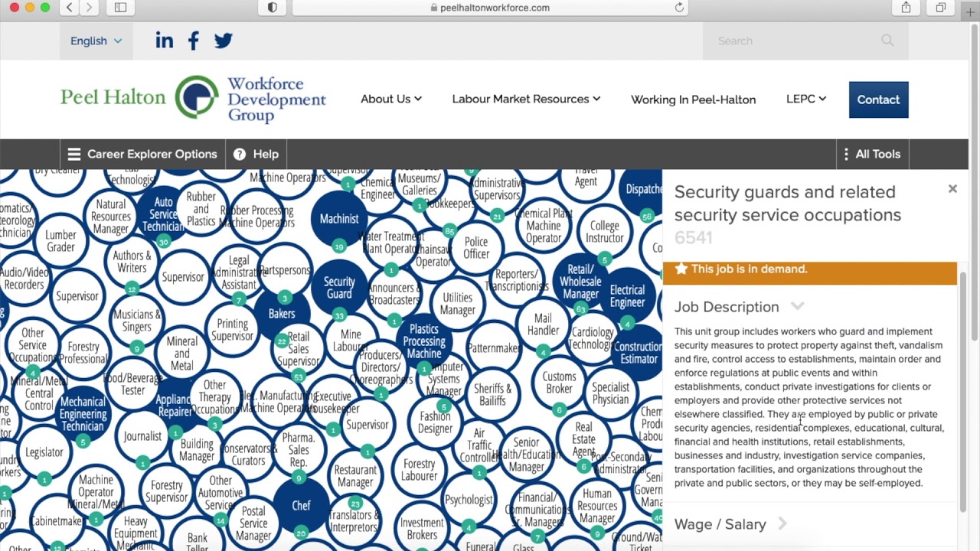Screen dimensions: 980x551
Task: Select the Mail Handler bubble
Action: pyautogui.click(x=543, y=324)
